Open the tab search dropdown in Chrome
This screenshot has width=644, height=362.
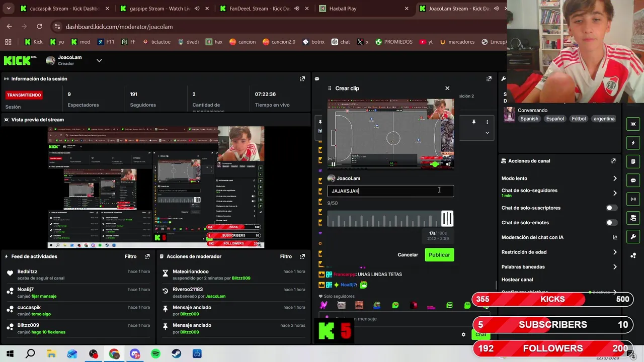pyautogui.click(x=9, y=9)
